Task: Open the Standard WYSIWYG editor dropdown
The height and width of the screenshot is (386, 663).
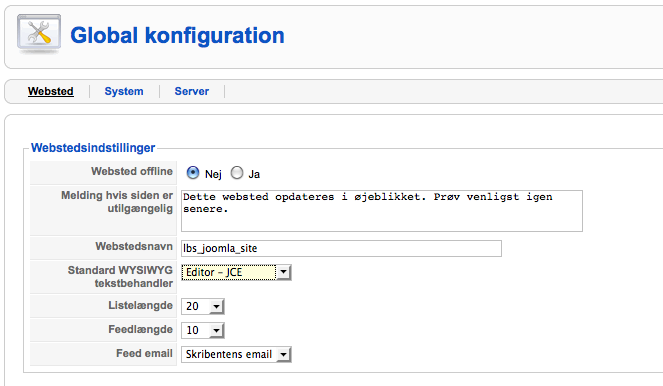Action: click(x=236, y=272)
